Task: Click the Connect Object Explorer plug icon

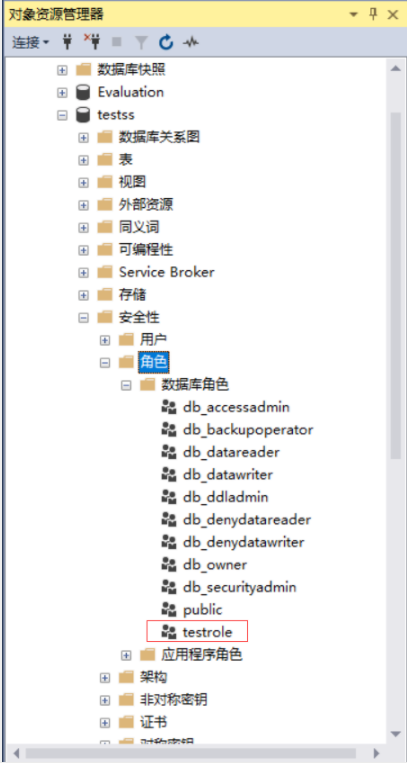Action: pyautogui.click(x=68, y=42)
